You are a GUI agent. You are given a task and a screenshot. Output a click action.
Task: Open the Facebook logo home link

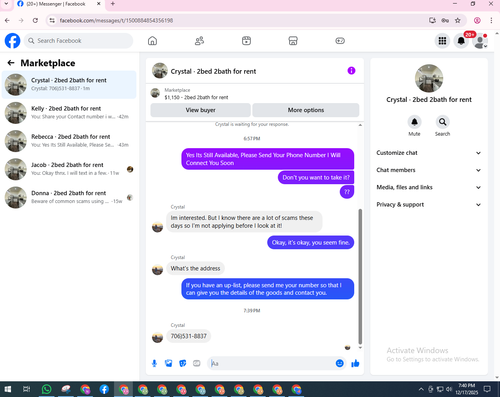click(x=12, y=41)
